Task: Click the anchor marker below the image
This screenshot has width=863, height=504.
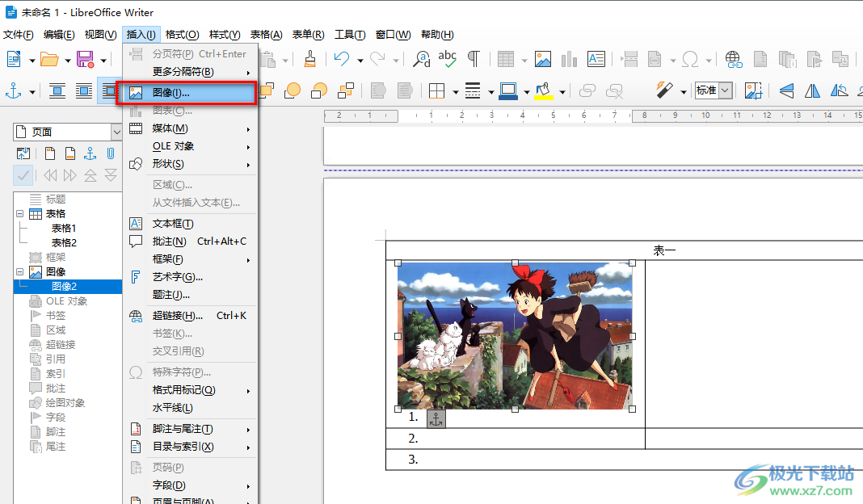Action: coord(436,419)
